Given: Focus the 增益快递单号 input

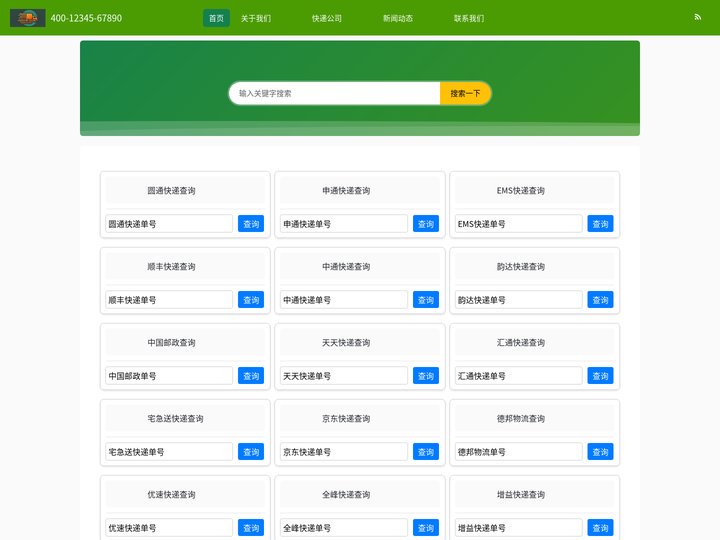Looking at the screenshot, I should 519,528.
